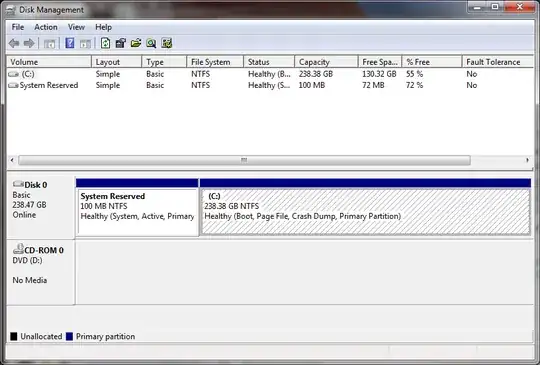Click the Back arrow toolbar icon
Viewport: 540px width, 365px height.
(x=14, y=43)
